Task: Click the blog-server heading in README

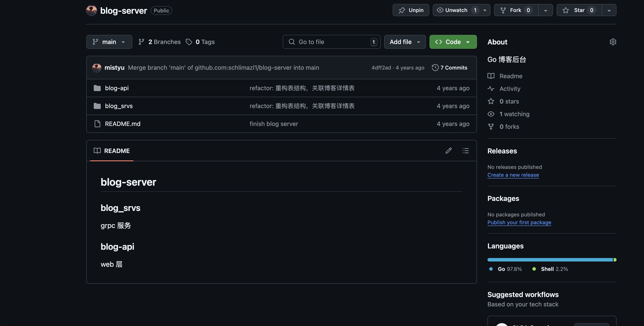Action: tap(128, 182)
